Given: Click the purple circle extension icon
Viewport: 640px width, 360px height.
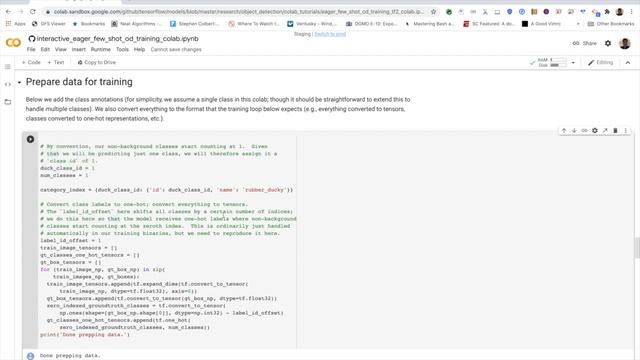Looking at the screenshot, I should (x=546, y=12).
